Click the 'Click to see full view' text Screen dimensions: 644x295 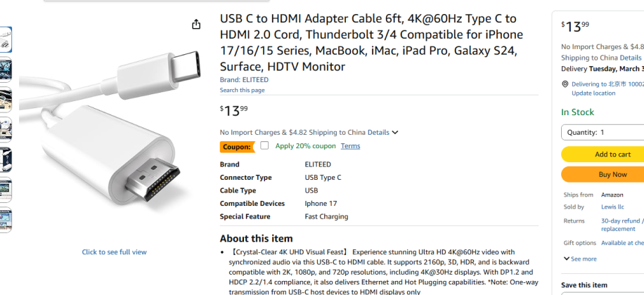(114, 252)
